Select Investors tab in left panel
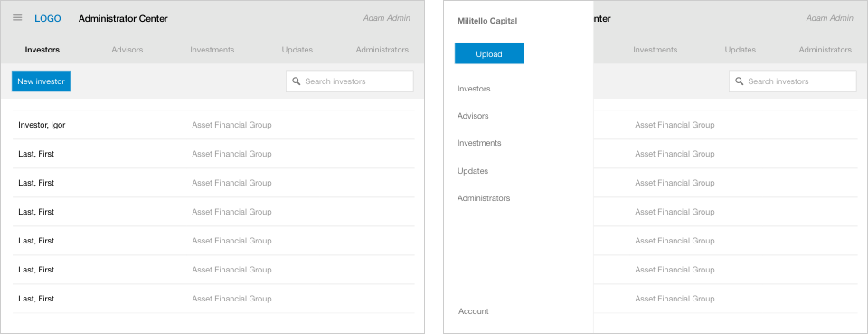The width and height of the screenshot is (868, 334). click(42, 50)
